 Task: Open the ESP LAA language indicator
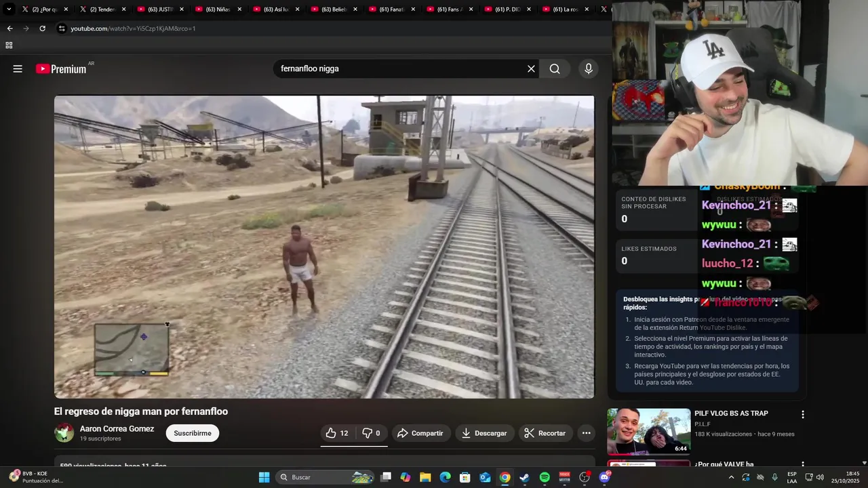coord(792,477)
